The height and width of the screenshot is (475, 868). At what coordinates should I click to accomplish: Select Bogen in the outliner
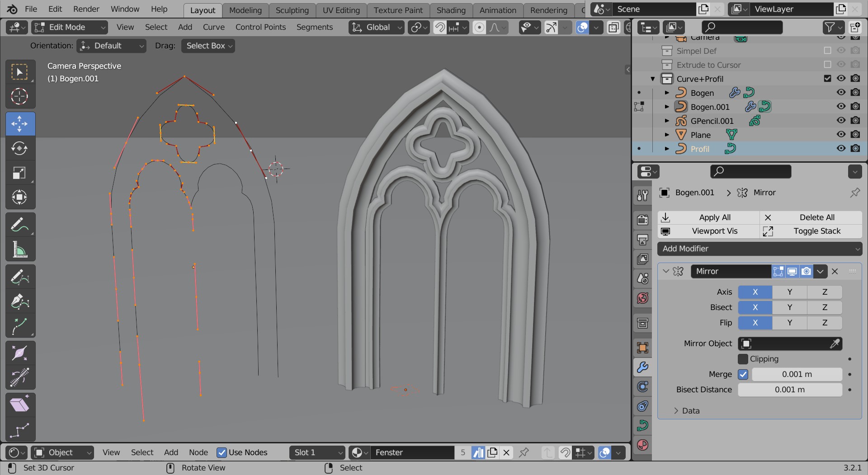point(702,93)
